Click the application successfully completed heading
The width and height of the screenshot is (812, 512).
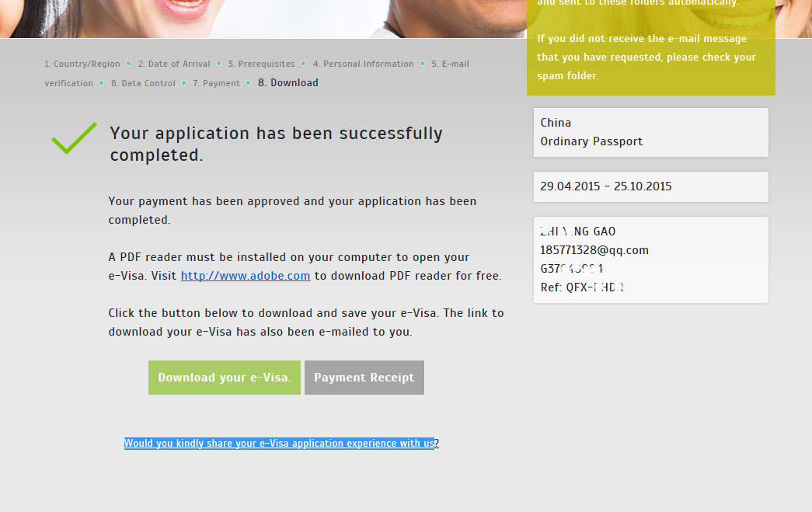pyautogui.click(x=276, y=144)
